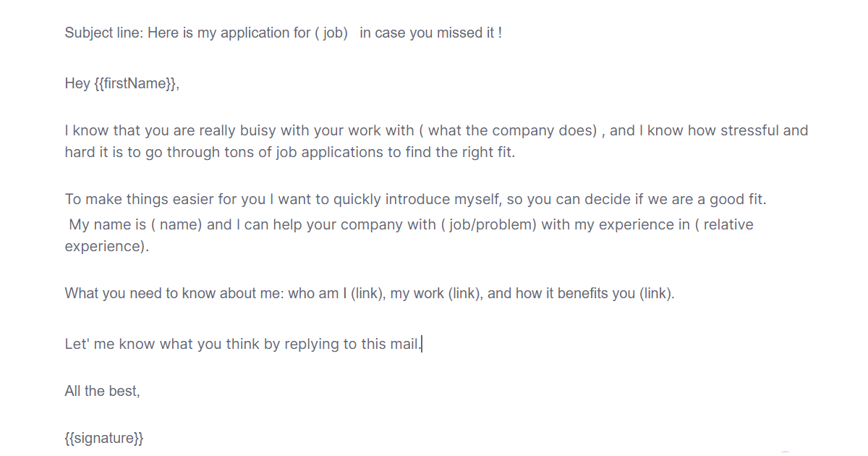
Task: Click the "( name)" placeholder
Action: pos(176,224)
